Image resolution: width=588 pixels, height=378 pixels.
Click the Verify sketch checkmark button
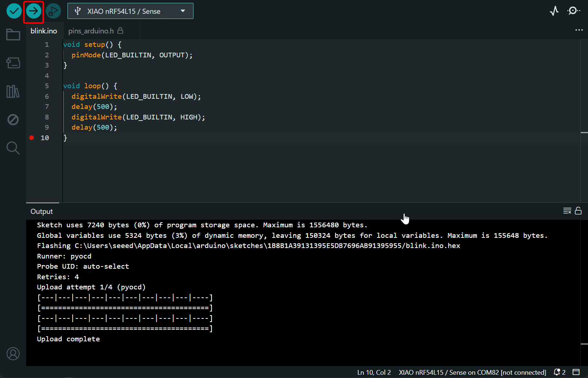point(14,11)
